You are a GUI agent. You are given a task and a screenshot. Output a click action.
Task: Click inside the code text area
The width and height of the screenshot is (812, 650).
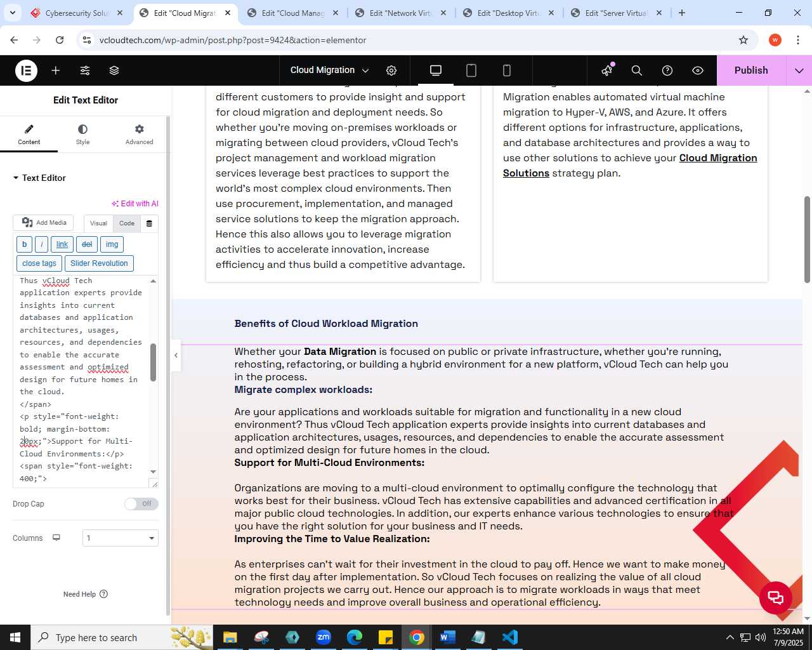pyautogui.click(x=81, y=381)
